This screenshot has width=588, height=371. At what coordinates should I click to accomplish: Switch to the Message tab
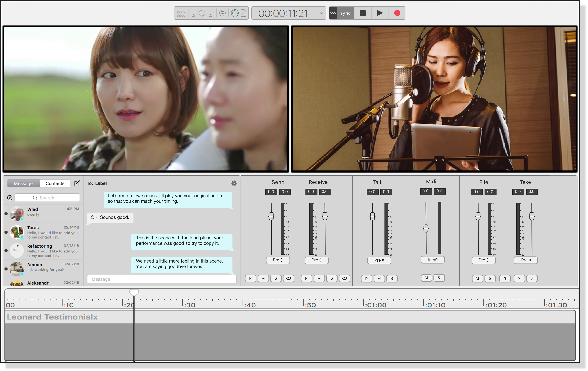point(23,184)
